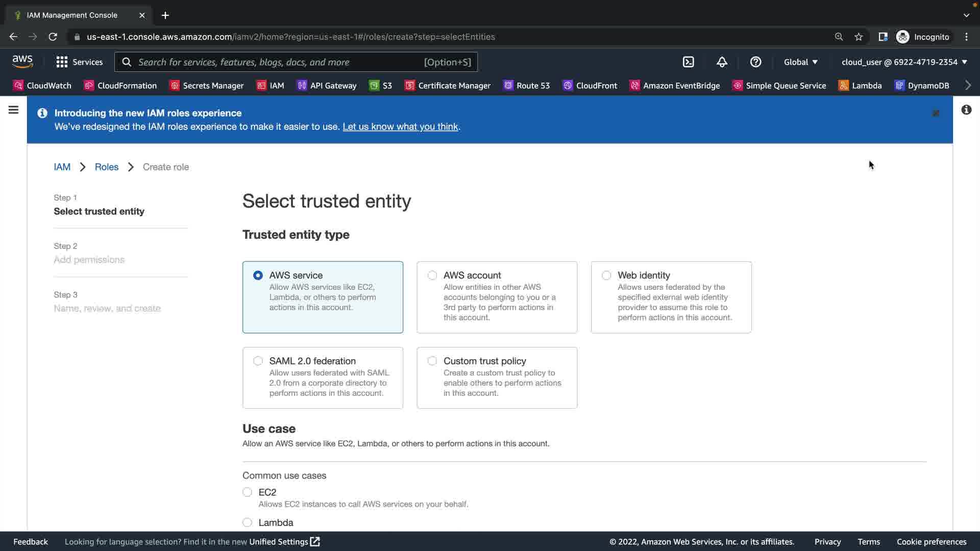
Task: Open the notifications bell icon
Action: point(722,62)
